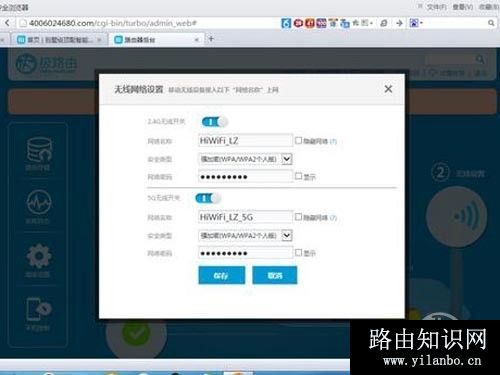500x375 pixels.
Task: Check hide network for HiWiFi_LZ_5G
Action: 298,217
